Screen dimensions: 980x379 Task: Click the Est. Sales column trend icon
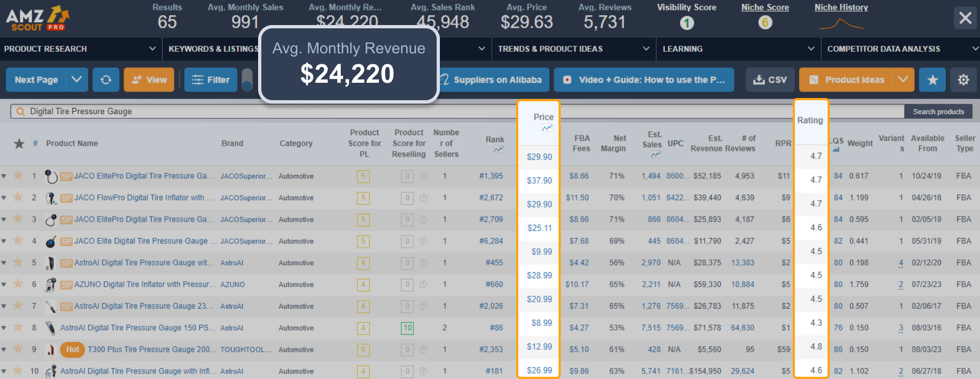[656, 155]
